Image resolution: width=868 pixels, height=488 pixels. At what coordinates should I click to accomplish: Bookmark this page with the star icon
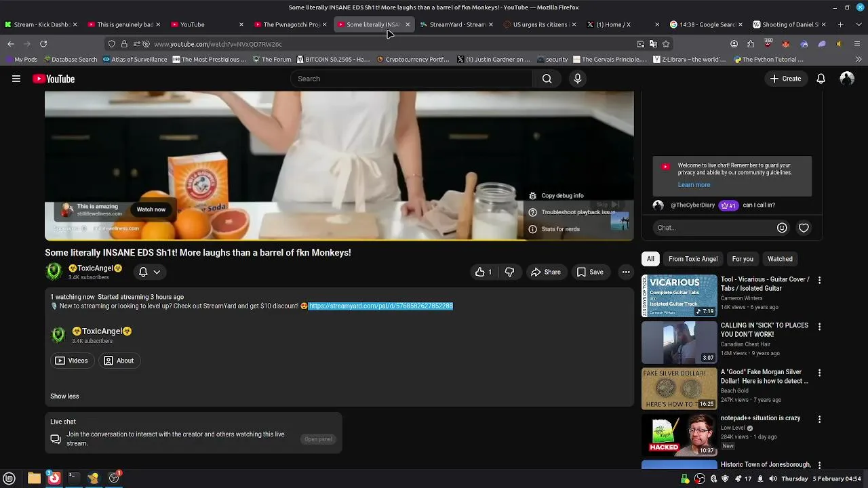tap(666, 44)
